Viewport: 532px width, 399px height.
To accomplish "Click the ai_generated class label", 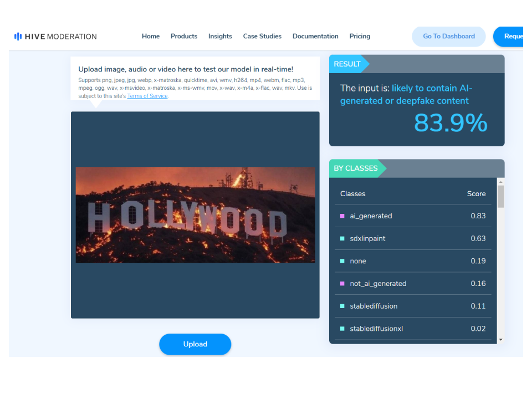I will (x=371, y=216).
